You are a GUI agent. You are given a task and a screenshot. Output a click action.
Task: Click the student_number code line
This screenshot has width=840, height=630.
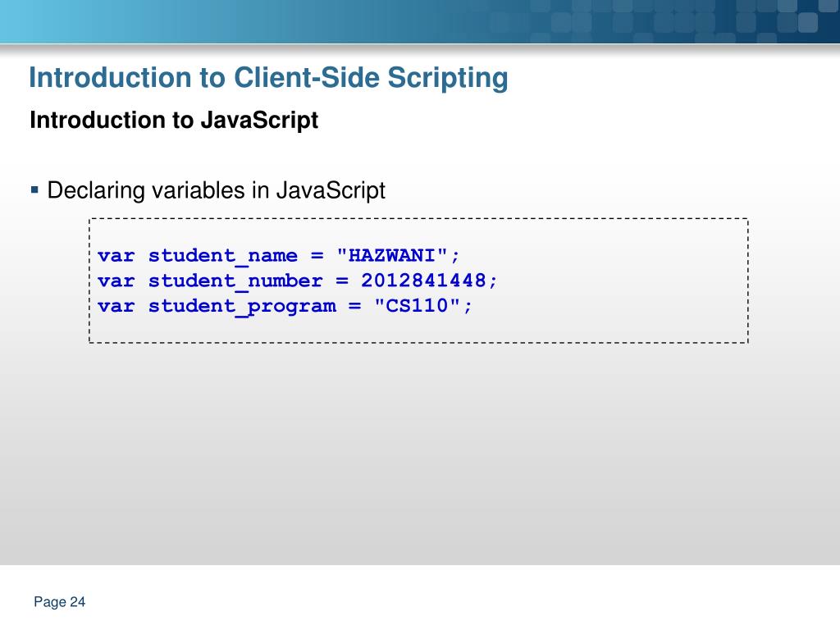[x=297, y=281]
